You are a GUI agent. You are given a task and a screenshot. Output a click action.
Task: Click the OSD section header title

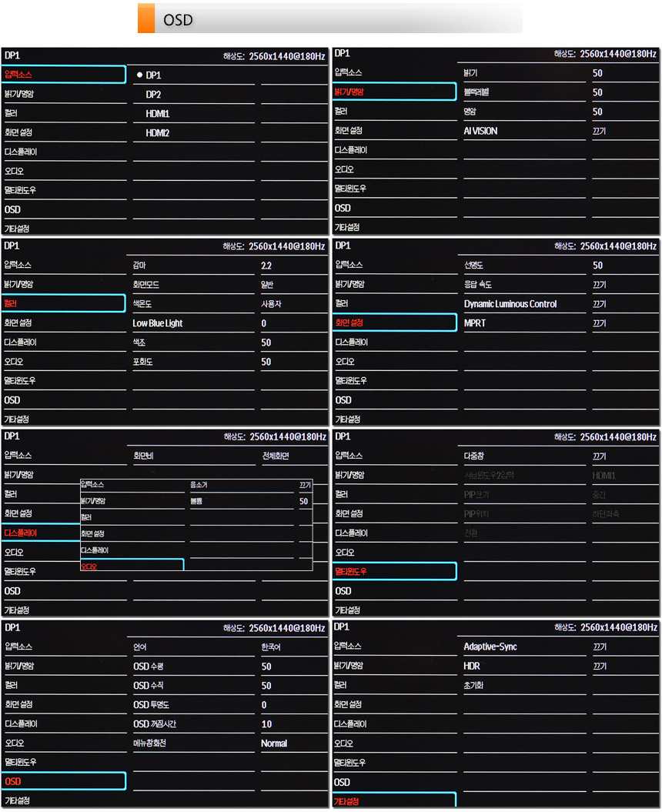click(x=178, y=20)
